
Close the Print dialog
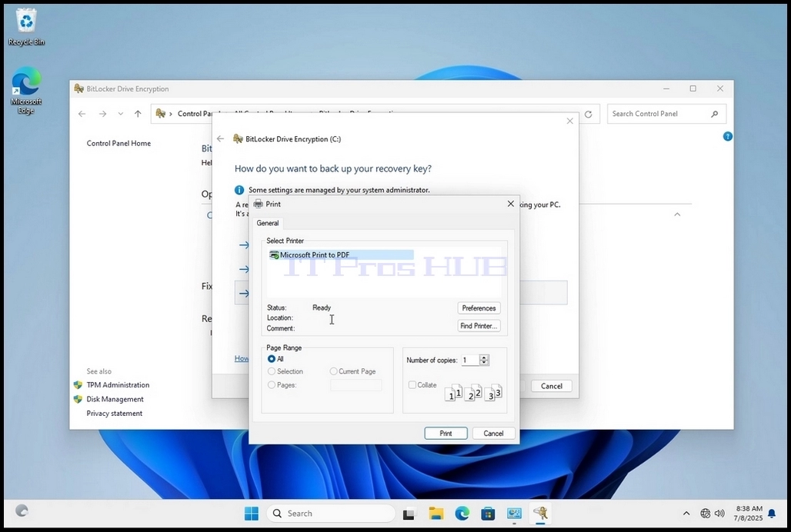point(510,204)
